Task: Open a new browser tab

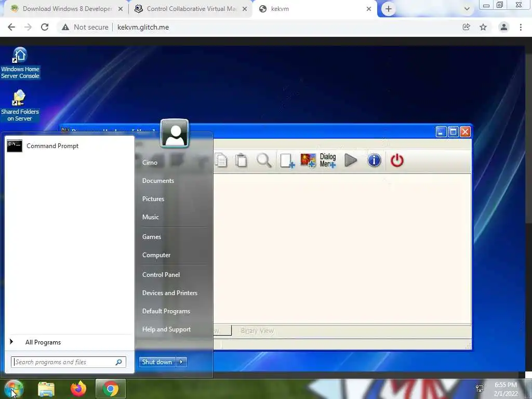Action: (389, 9)
